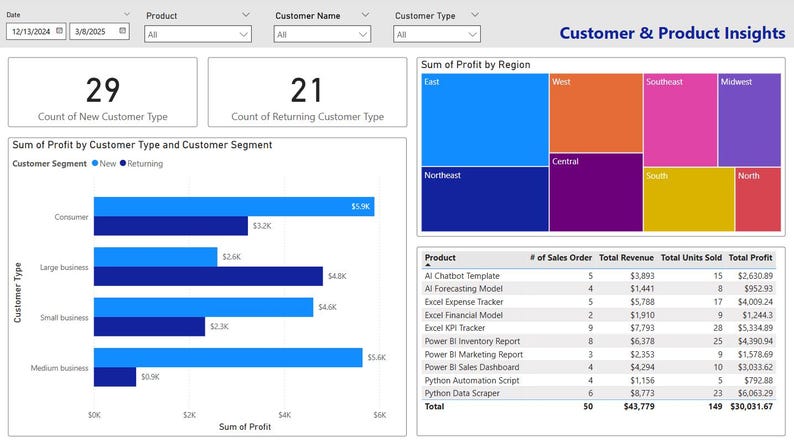Viewport: 794px width, 442px height.
Task: Open the Product All dropdown
Action: pyautogui.click(x=198, y=34)
